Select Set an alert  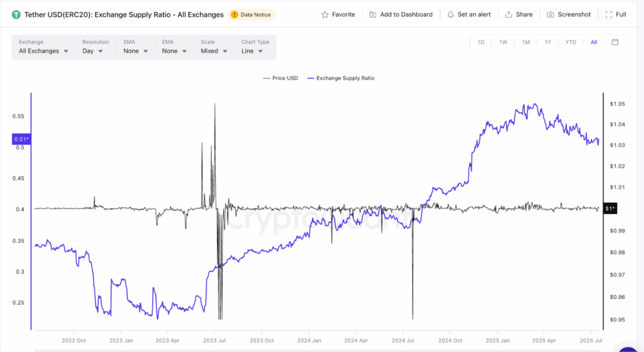click(469, 15)
